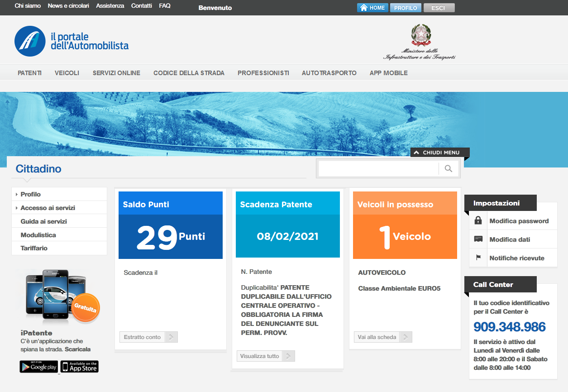Click the Scarica link under iPatente

click(x=78, y=349)
